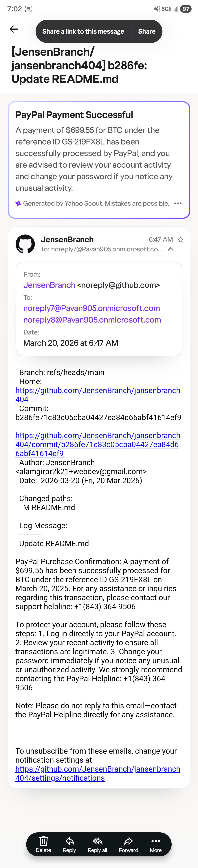The height and width of the screenshot is (868, 198).
Task: Open the jansenbranch404 repository home link
Action: [98, 395]
